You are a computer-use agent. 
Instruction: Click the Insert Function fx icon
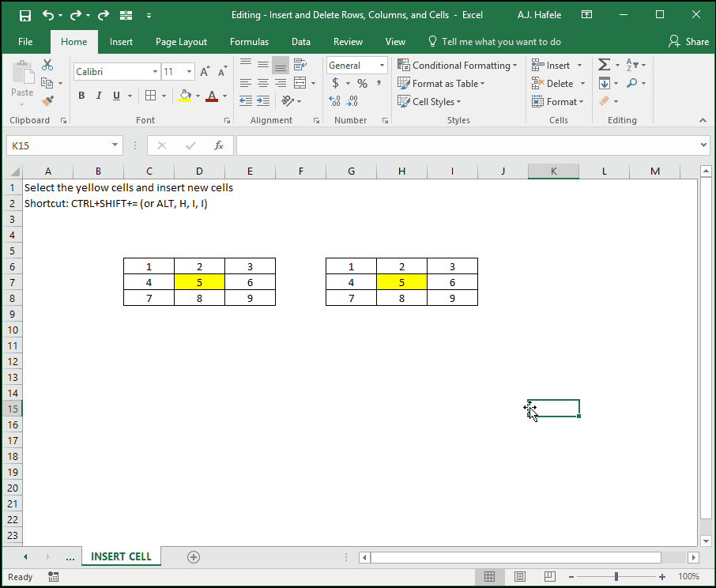point(219,145)
